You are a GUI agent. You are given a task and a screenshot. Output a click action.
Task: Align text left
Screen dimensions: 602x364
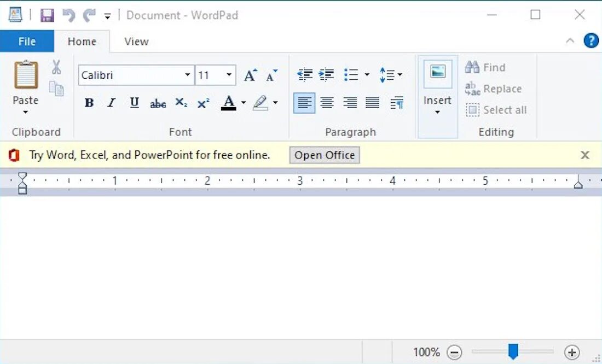click(x=304, y=103)
